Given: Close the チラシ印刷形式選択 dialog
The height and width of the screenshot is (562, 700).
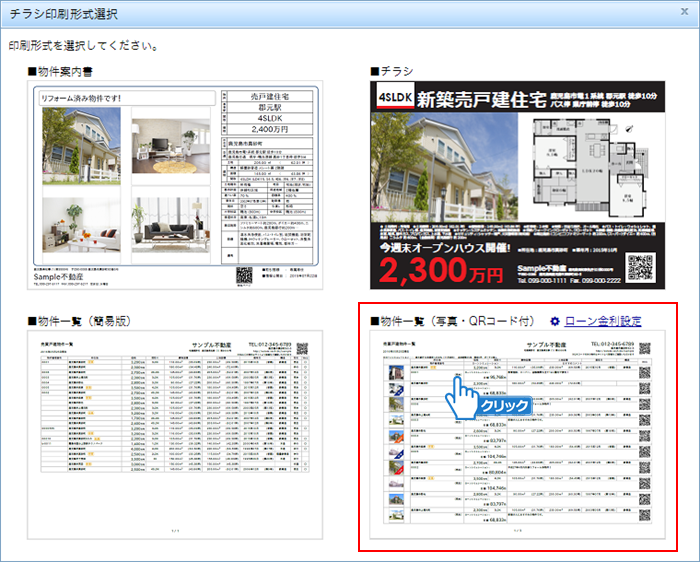Looking at the screenshot, I should click(x=686, y=14).
